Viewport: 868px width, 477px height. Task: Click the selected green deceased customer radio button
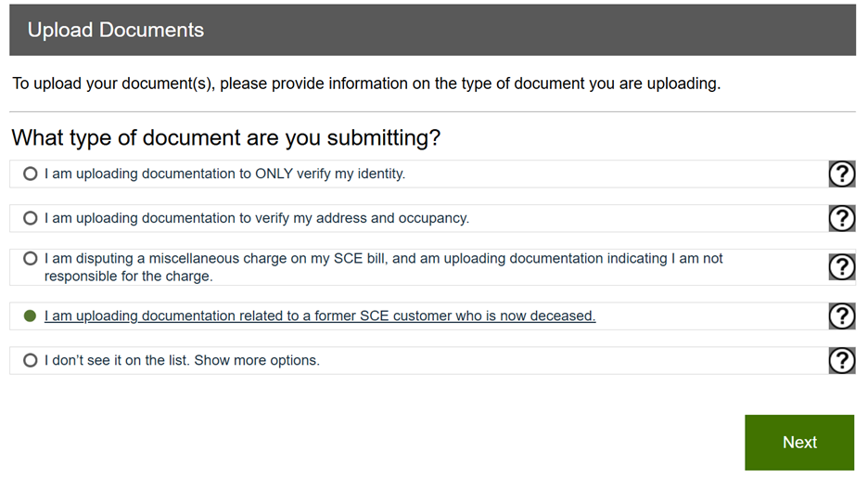click(x=31, y=316)
